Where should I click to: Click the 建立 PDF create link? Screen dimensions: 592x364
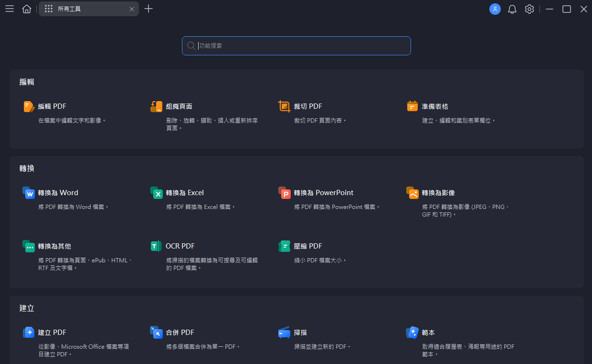[x=52, y=333]
